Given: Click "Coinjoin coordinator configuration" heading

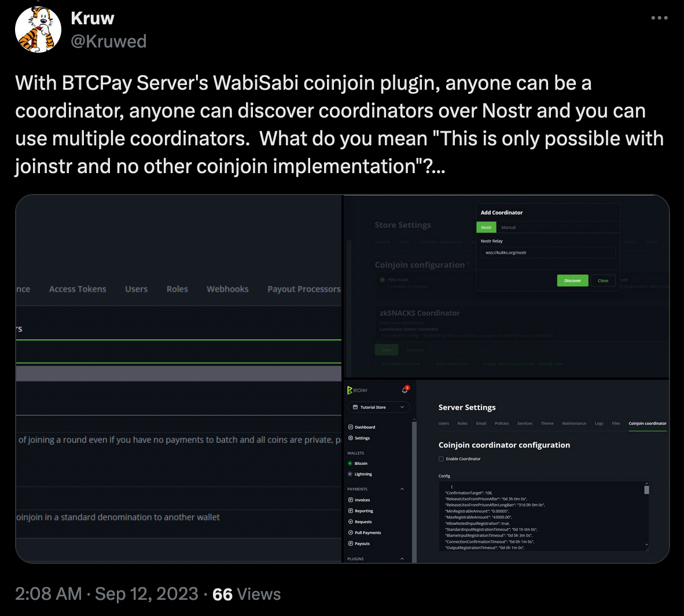Looking at the screenshot, I should tap(504, 445).
